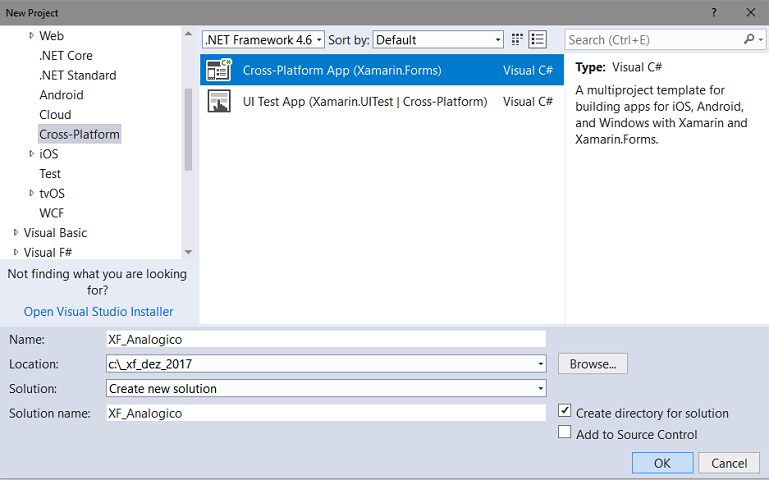Screen dimensions: 769x480
Task: Toggle Create directory for solution checkbox
Action: click(564, 411)
